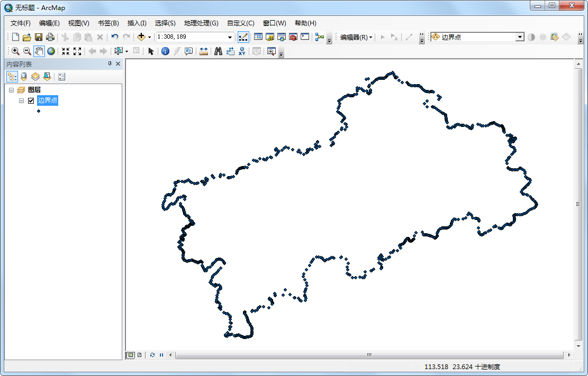Open the HTML popup tool
This screenshot has width=588, height=376.
[188, 51]
